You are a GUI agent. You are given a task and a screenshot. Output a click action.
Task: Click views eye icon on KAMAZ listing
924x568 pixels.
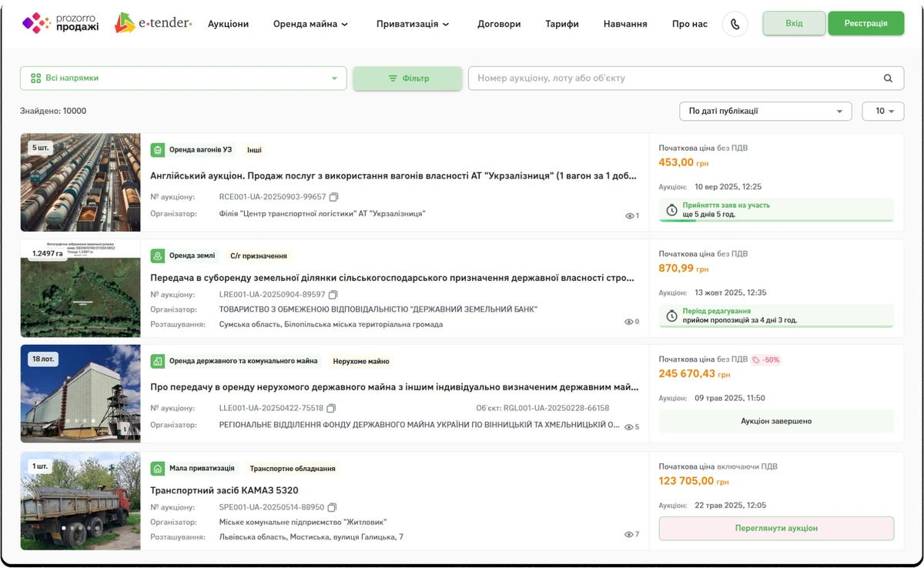(628, 534)
